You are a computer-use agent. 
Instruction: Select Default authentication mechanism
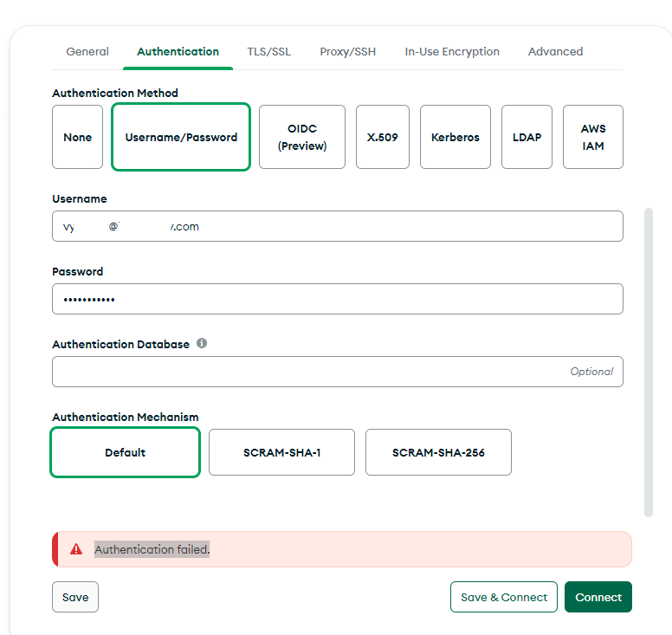click(126, 452)
